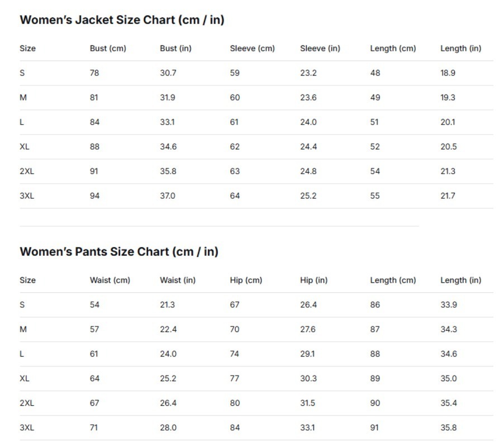Screen dimensions: 504x447
Task: Select jacket size 3XL row label
Action: tap(27, 196)
